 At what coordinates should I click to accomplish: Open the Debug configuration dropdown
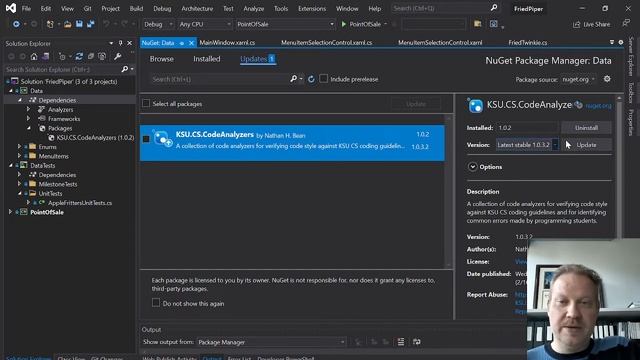click(x=158, y=24)
